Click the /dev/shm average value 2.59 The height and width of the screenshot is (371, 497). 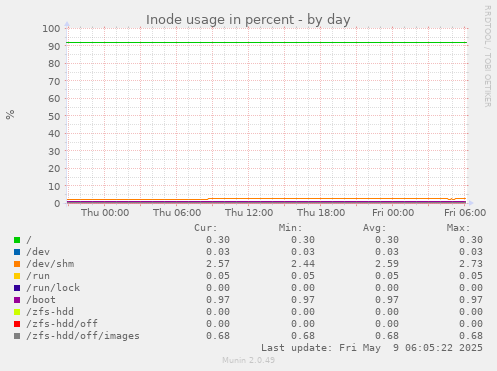click(x=387, y=264)
